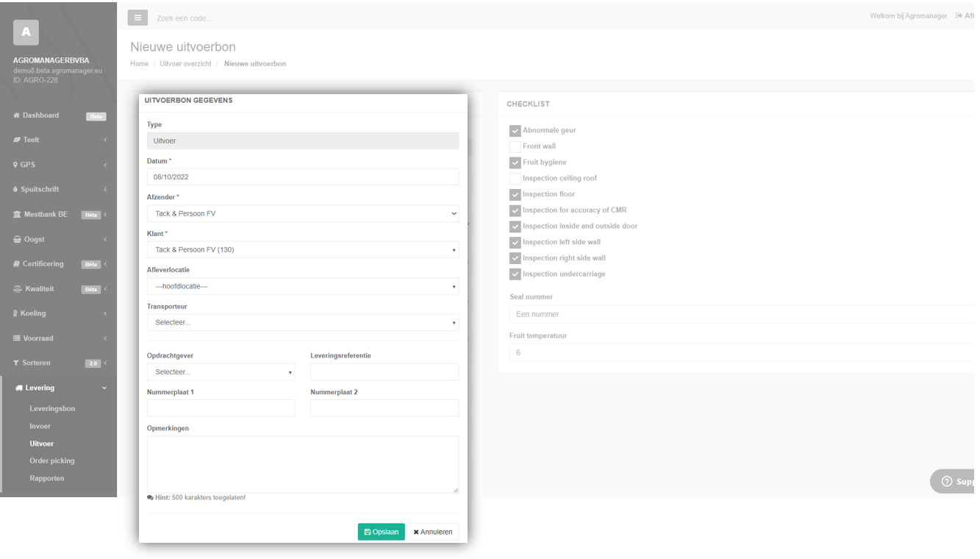The width and height of the screenshot is (980, 559).
Task: Open the Oogst menu label
Action: tap(35, 239)
